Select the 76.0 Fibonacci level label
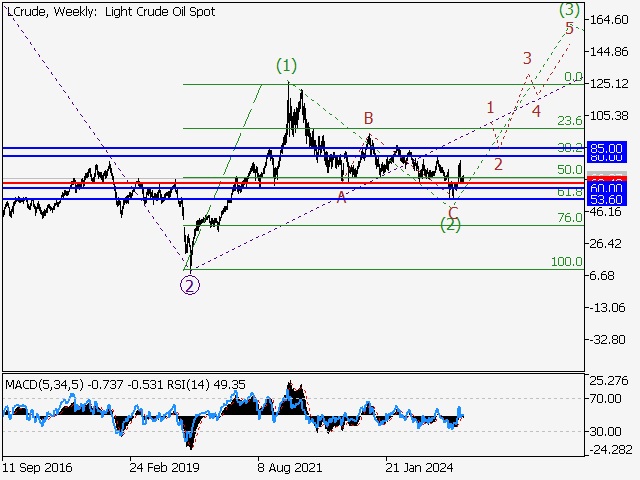Viewport: 640px width, 480px height. pyautogui.click(x=570, y=217)
